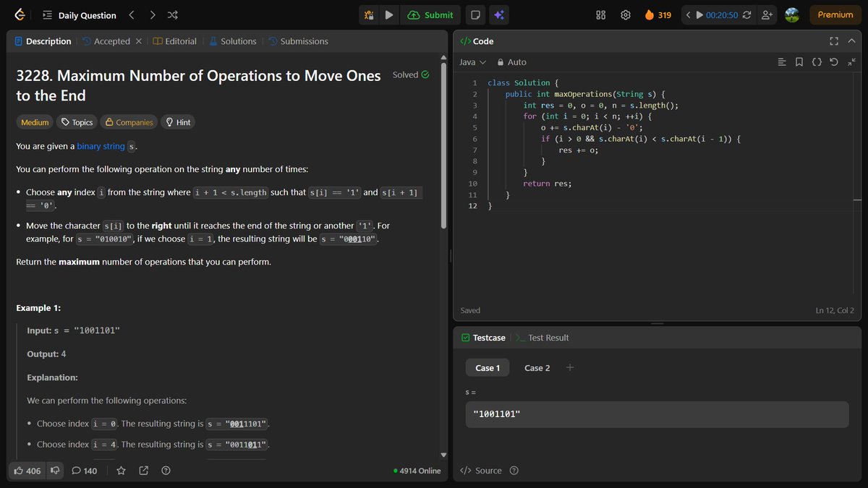
Task: Go to the next question arrow
Action: pyautogui.click(x=152, y=14)
